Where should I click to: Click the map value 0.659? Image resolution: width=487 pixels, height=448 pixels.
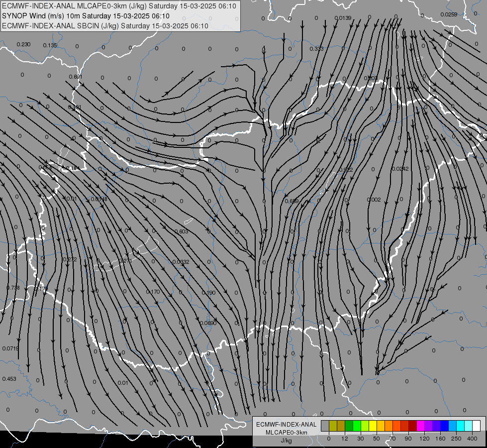click(292, 201)
